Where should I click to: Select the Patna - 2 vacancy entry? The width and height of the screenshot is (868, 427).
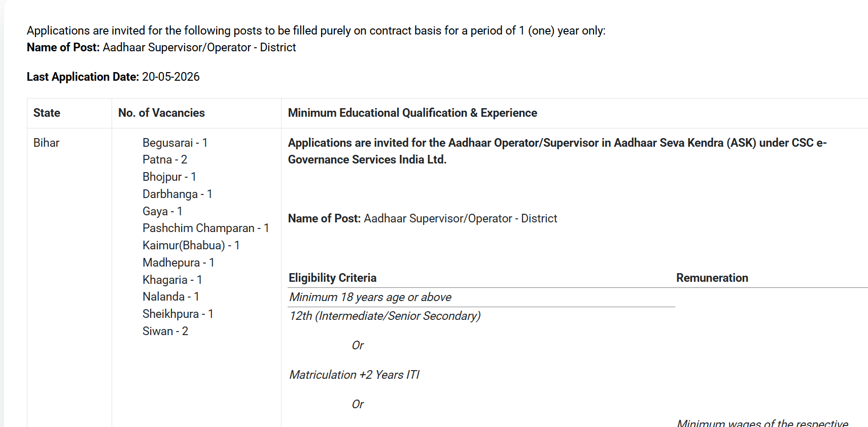tap(165, 159)
